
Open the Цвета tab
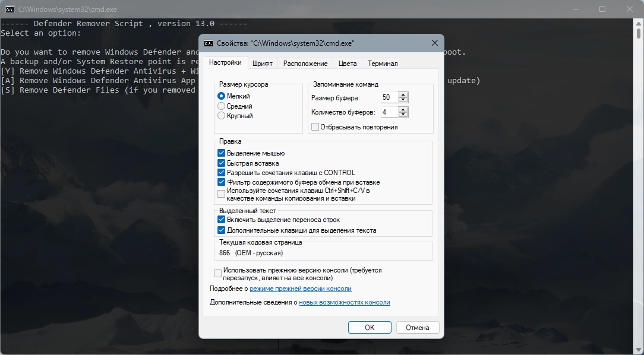pyautogui.click(x=348, y=63)
